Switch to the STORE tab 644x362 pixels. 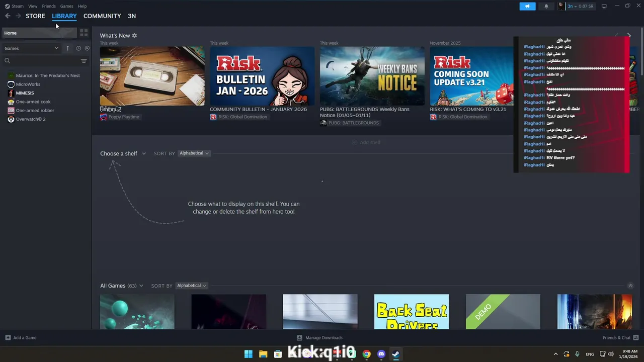[x=35, y=16]
